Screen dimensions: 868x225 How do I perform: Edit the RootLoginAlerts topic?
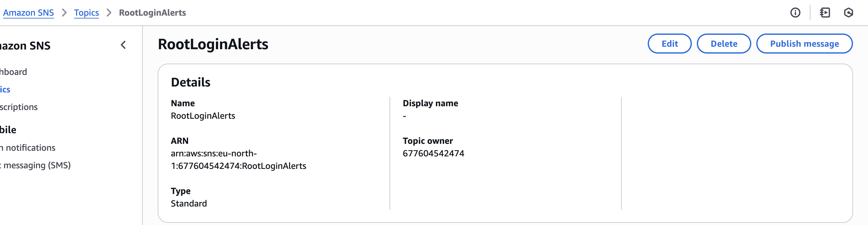669,44
